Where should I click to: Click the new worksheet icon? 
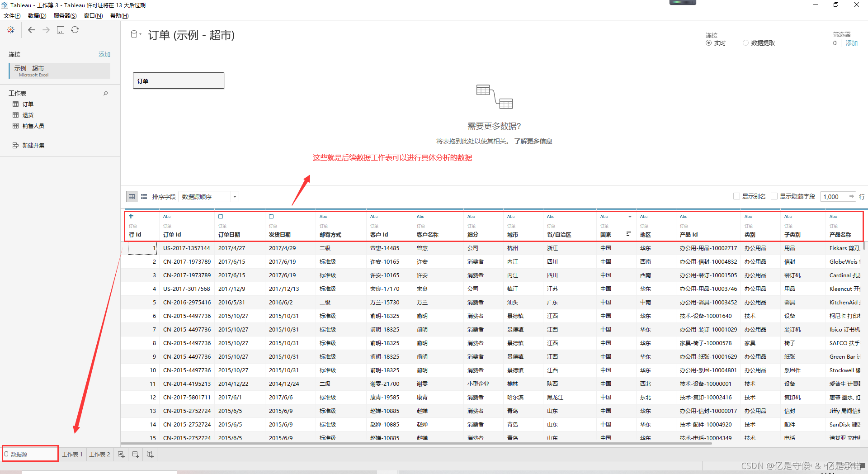click(121, 454)
